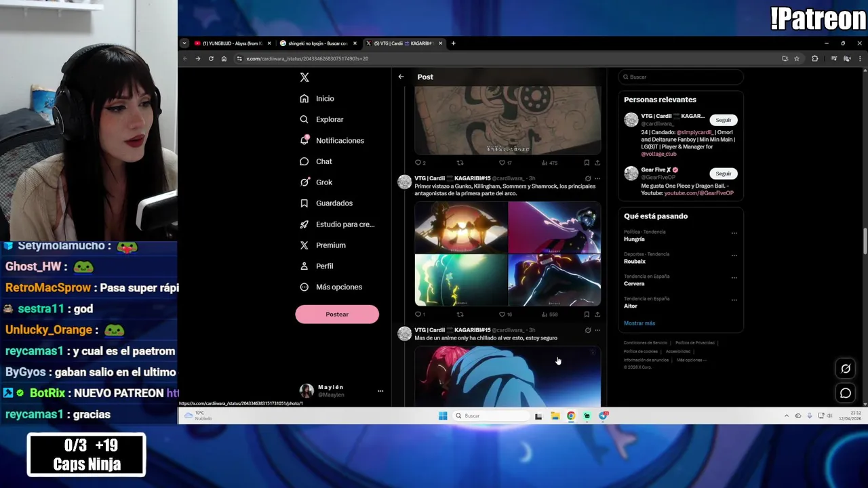868x488 pixels.
Task: Open the Aitor trend
Action: [x=631, y=306]
